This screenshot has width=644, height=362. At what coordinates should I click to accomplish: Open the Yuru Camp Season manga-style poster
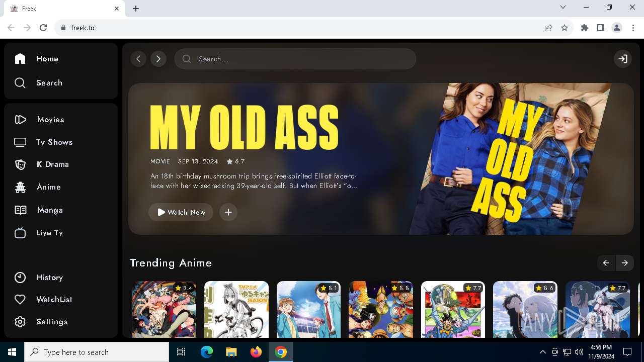pyautogui.click(x=236, y=309)
